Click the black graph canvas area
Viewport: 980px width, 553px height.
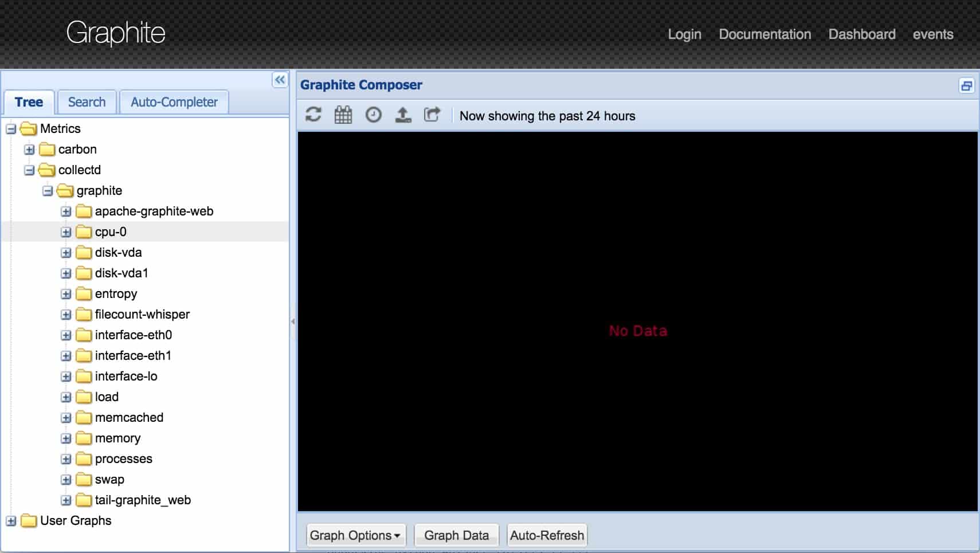[637, 321]
